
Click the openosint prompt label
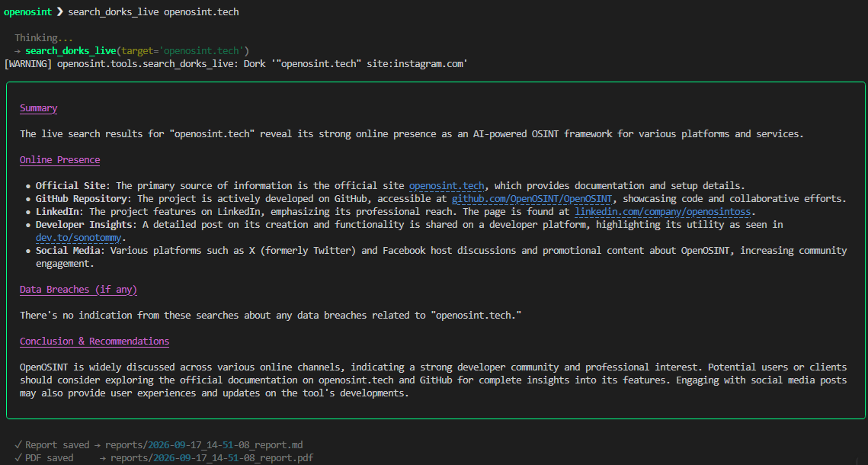click(27, 11)
